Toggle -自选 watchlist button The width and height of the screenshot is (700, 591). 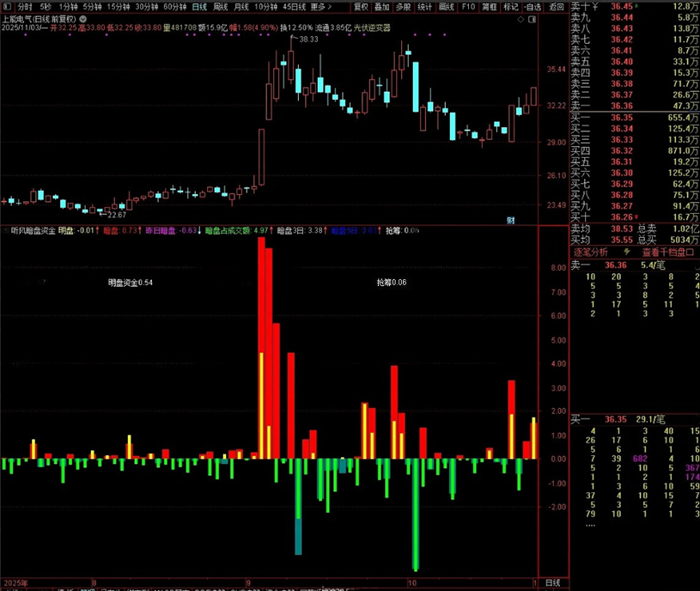[533, 7]
